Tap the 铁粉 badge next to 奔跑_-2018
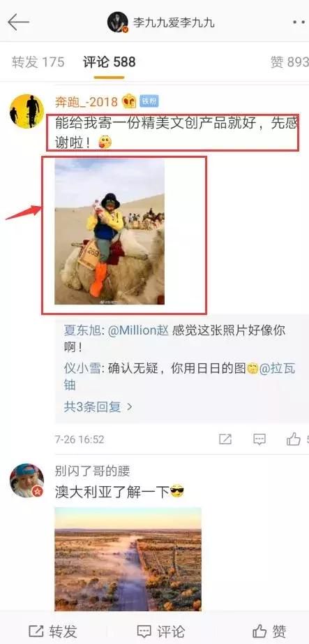The image size is (309, 644). click(149, 101)
